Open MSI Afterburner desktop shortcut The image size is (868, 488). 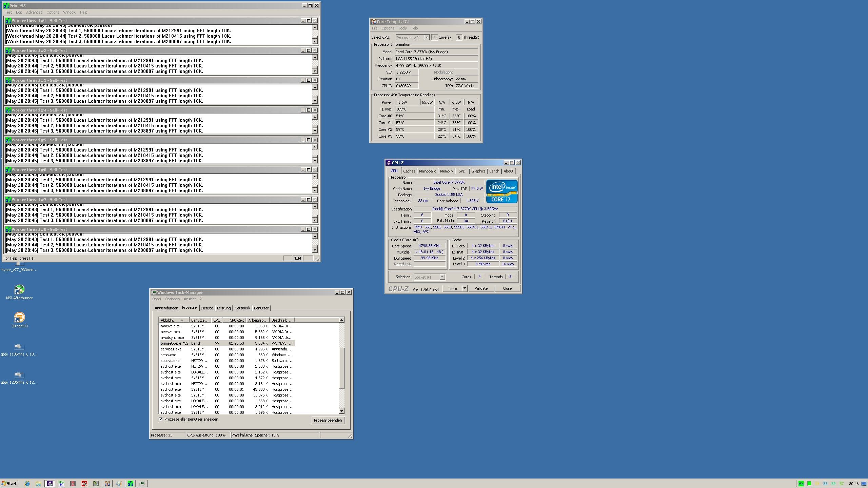tap(19, 292)
